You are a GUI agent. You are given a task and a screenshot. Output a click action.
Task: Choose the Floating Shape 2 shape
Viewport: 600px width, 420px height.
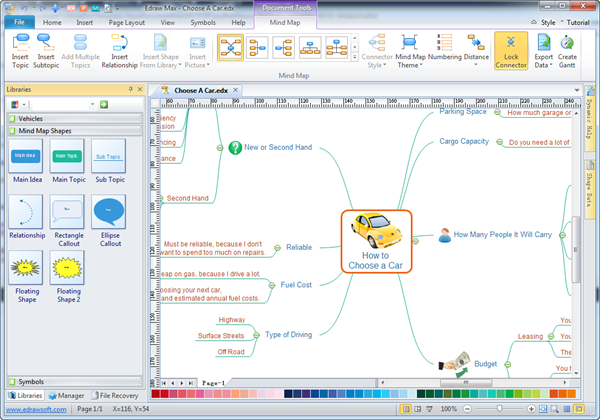pos(68,270)
